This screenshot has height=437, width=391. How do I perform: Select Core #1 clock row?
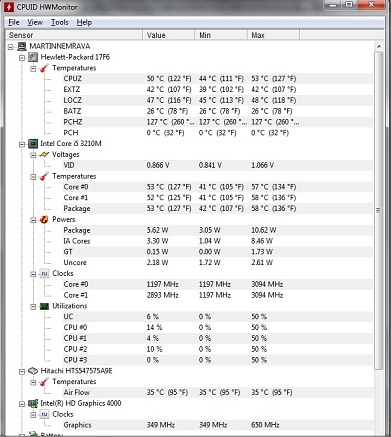tap(217, 295)
